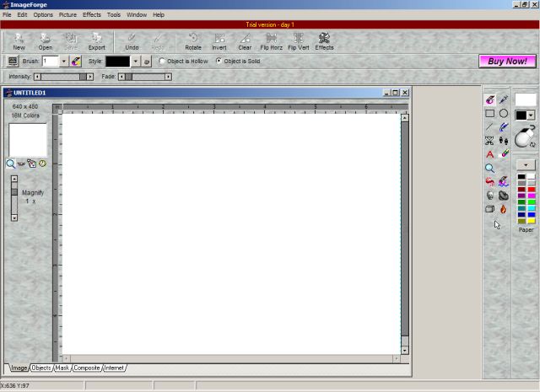This screenshot has width=540, height=392.
Task: Click the Undo toolbar button
Action: pos(132,41)
